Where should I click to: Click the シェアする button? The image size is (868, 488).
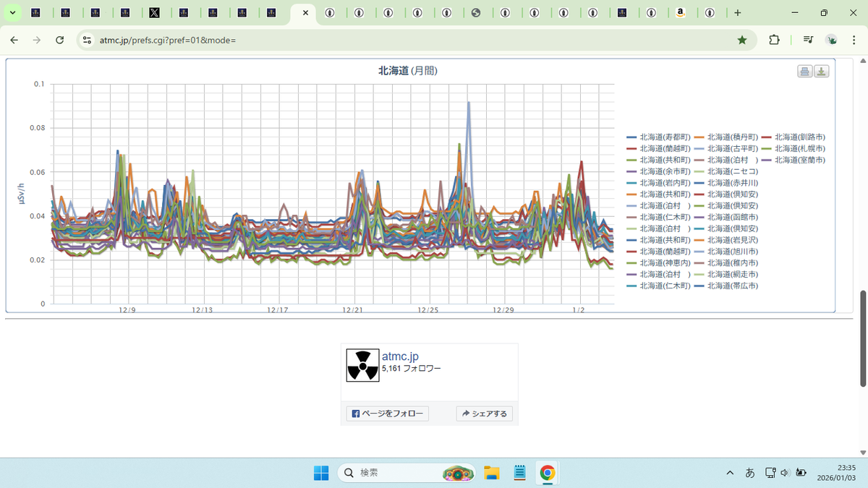click(485, 414)
